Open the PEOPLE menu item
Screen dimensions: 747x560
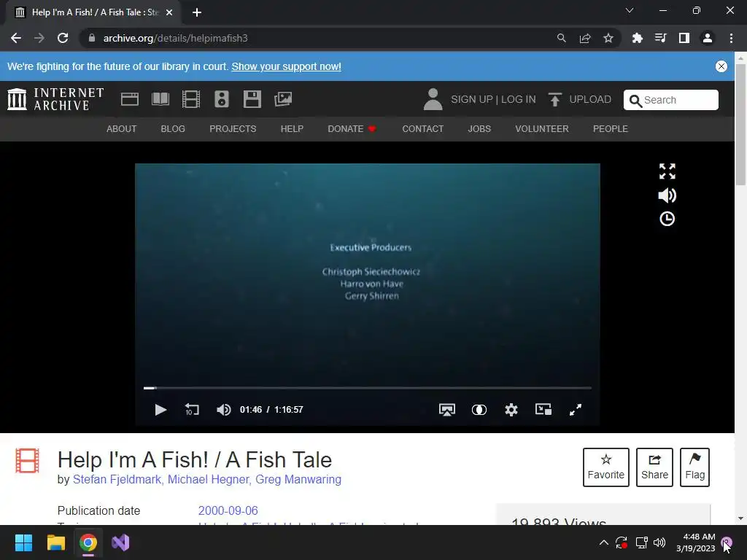(611, 129)
